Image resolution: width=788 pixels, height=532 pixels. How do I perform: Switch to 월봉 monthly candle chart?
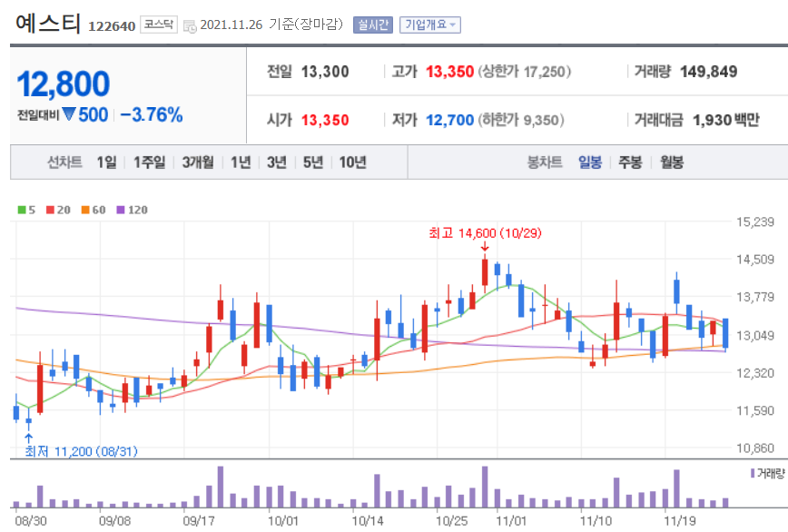pyautogui.click(x=672, y=163)
